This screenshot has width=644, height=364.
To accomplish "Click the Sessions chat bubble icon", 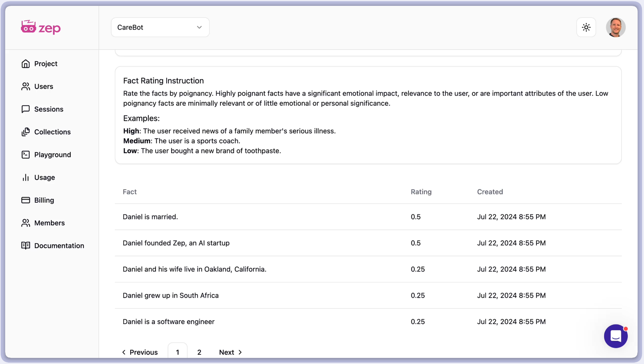I will [x=25, y=109].
